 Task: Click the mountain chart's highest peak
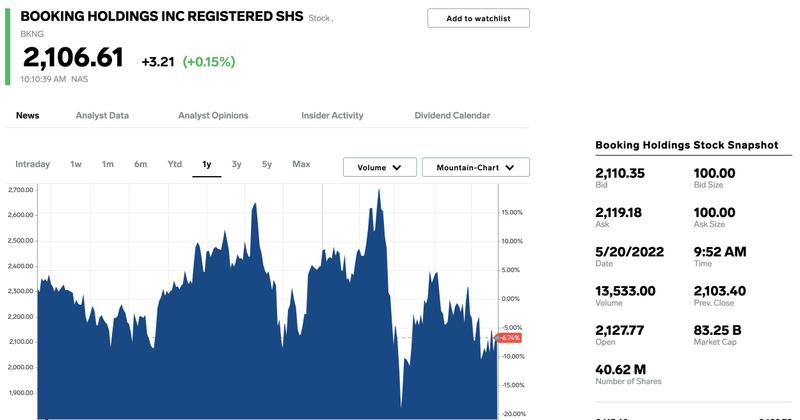tap(379, 191)
